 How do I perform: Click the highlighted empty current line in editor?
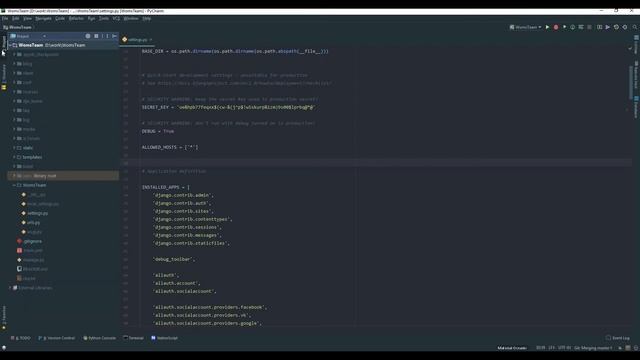[x=376, y=163]
